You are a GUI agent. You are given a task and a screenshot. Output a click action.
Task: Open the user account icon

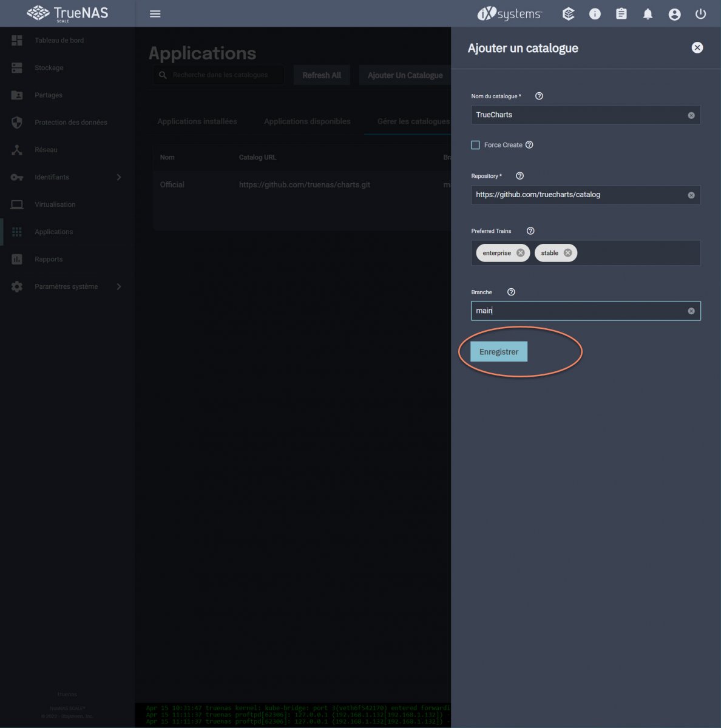click(x=674, y=14)
